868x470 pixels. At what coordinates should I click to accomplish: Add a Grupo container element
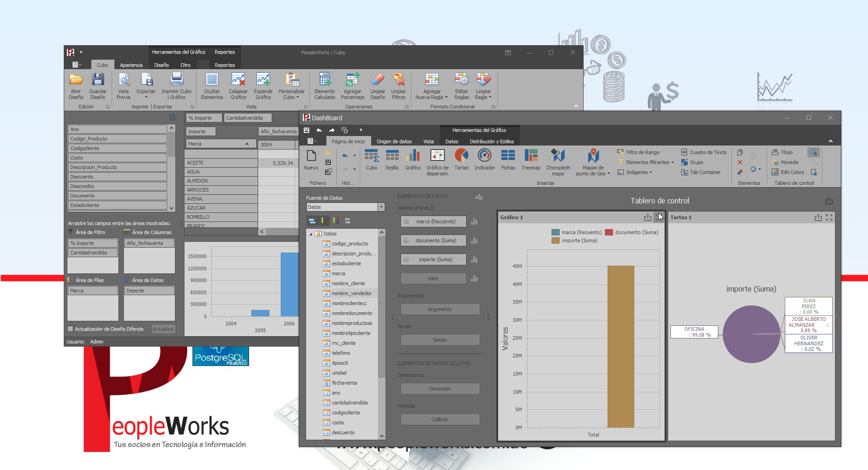692,162
